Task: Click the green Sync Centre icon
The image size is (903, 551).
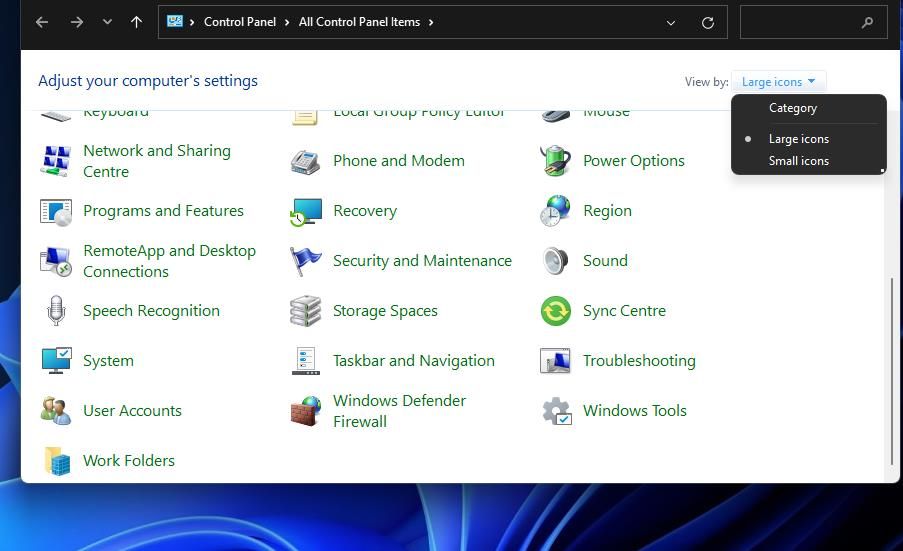Action: [556, 311]
